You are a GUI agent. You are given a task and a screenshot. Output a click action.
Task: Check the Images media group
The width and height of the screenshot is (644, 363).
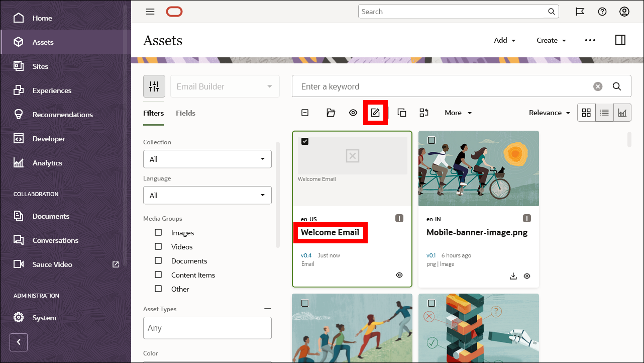[x=158, y=232]
